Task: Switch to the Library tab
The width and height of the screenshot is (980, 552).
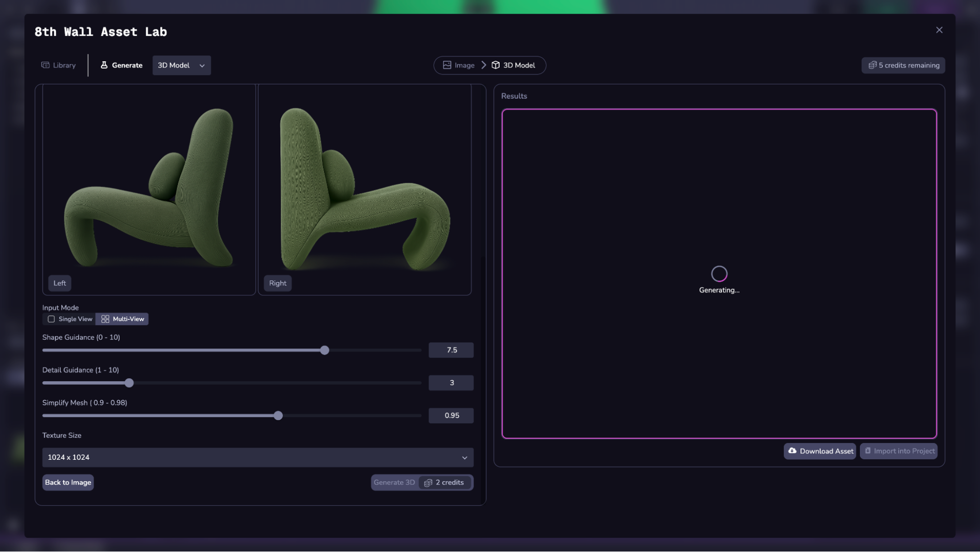Action: coord(58,65)
